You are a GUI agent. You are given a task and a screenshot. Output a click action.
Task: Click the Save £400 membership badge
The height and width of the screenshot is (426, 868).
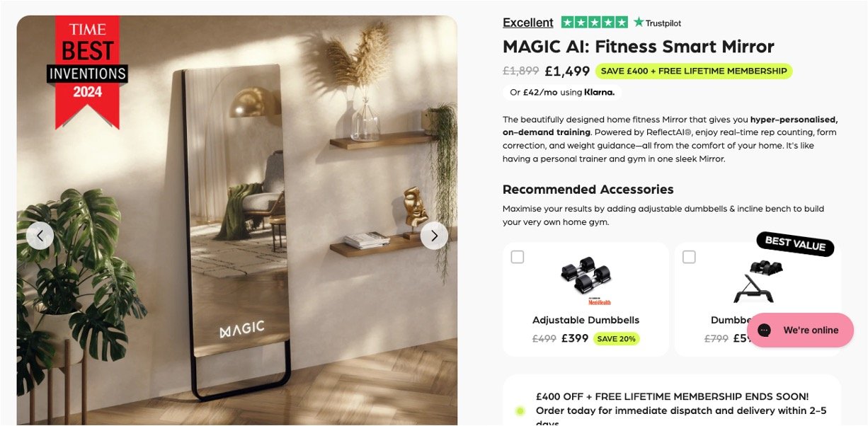pyautogui.click(x=694, y=71)
